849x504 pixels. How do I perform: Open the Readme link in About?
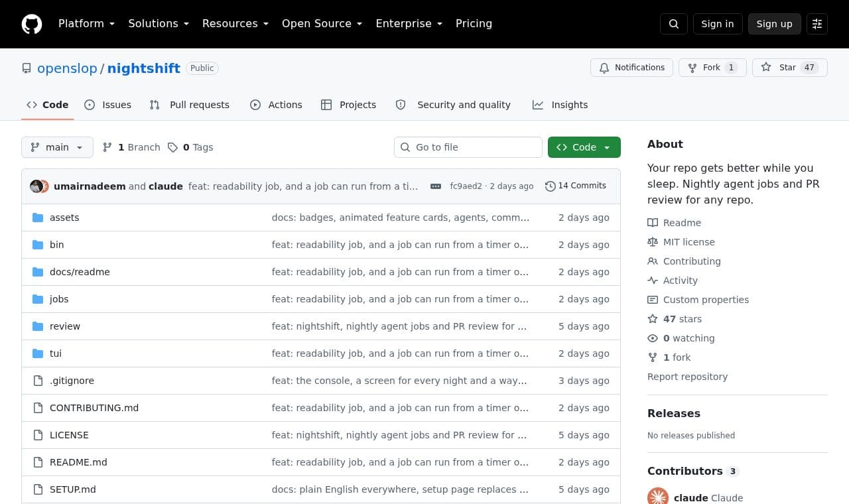[675, 223]
